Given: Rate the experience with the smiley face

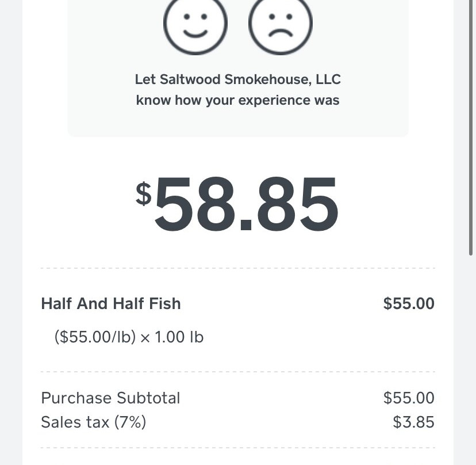Looking at the screenshot, I should click(x=195, y=24).
